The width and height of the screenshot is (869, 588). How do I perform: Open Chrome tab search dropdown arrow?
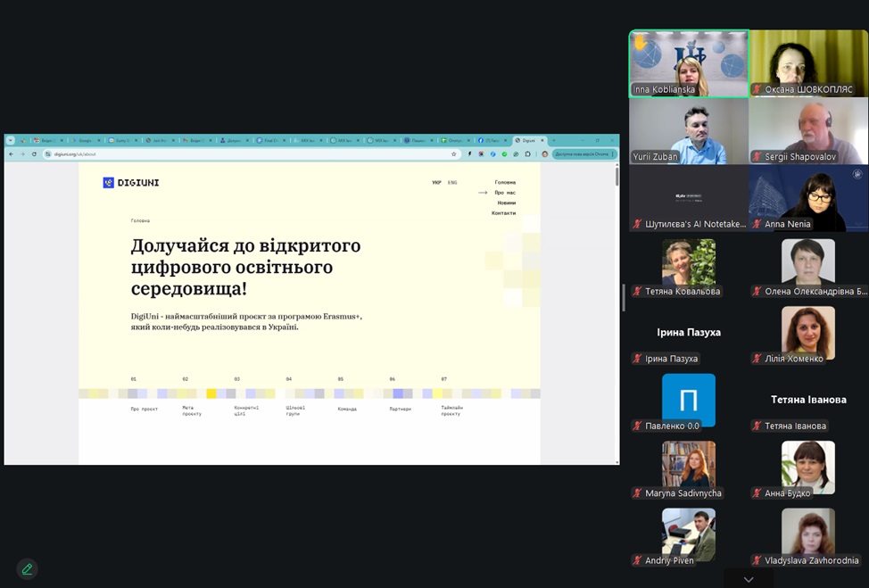[x=10, y=140]
